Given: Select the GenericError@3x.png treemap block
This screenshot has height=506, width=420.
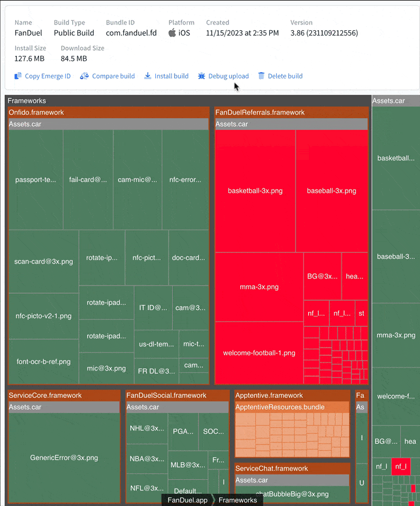Looking at the screenshot, I should click(64, 458).
